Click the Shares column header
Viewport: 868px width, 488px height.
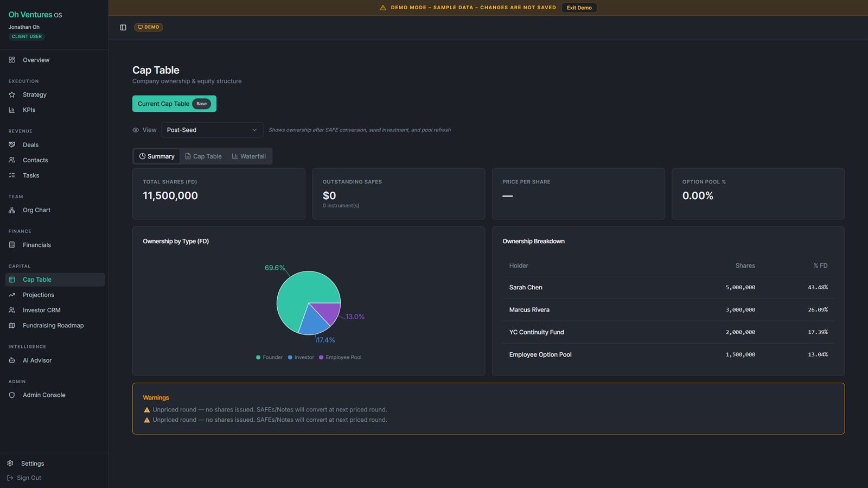pyautogui.click(x=745, y=265)
